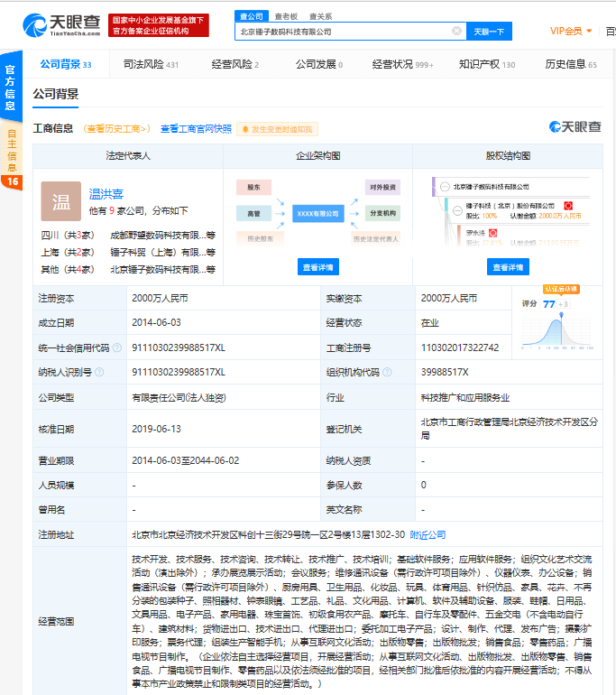
Task: Click 锤子科技（北京）股份有限公司 in equity chart
Action: click(x=510, y=206)
